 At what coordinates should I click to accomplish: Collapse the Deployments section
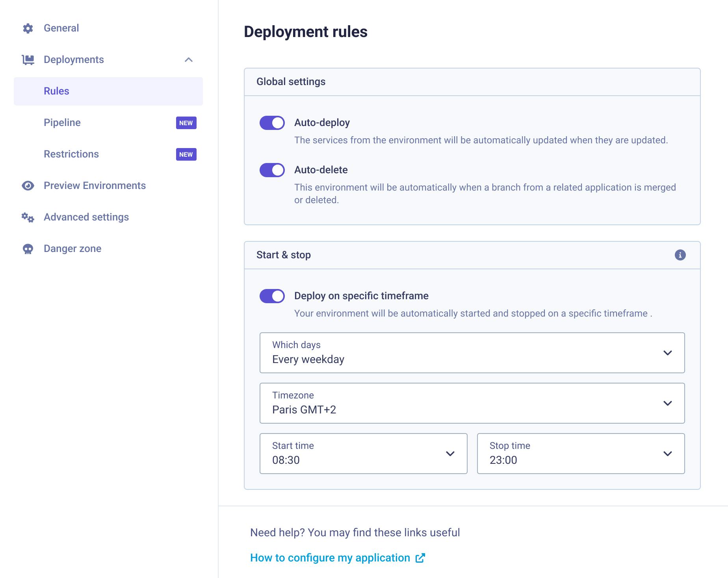click(189, 59)
